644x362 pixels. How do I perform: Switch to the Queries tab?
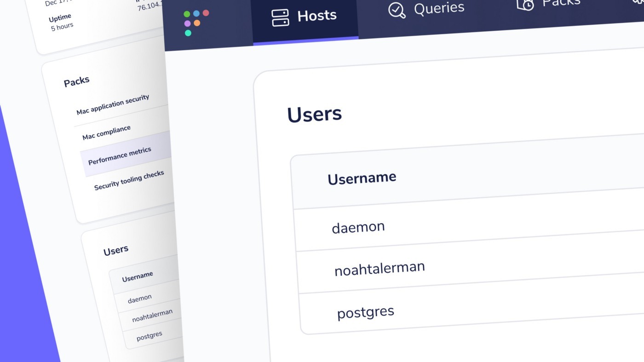point(426,10)
